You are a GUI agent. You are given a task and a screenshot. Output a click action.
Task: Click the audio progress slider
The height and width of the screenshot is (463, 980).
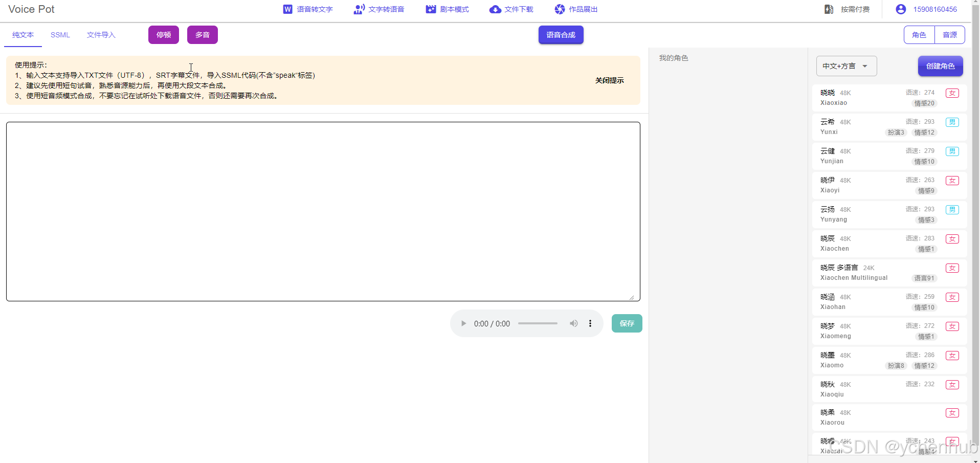[x=538, y=323]
